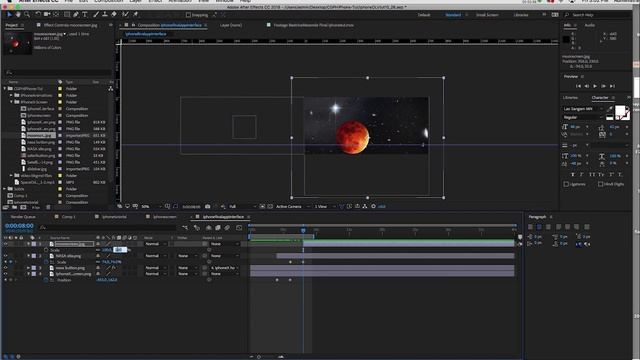Select the Selection arrow tool

(9, 15)
